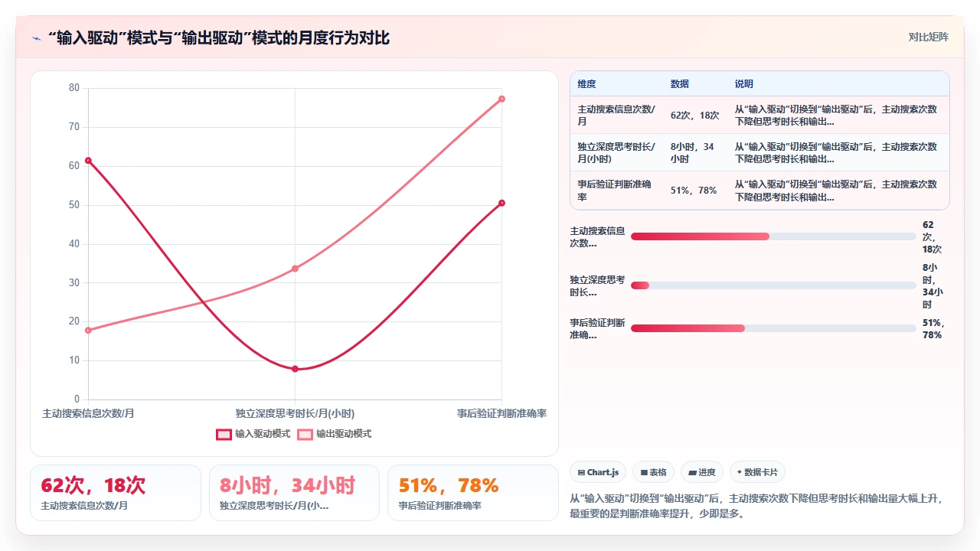Click the 独立深度思考时长 progress bar
This screenshot has height=551, width=980.
[773, 285]
